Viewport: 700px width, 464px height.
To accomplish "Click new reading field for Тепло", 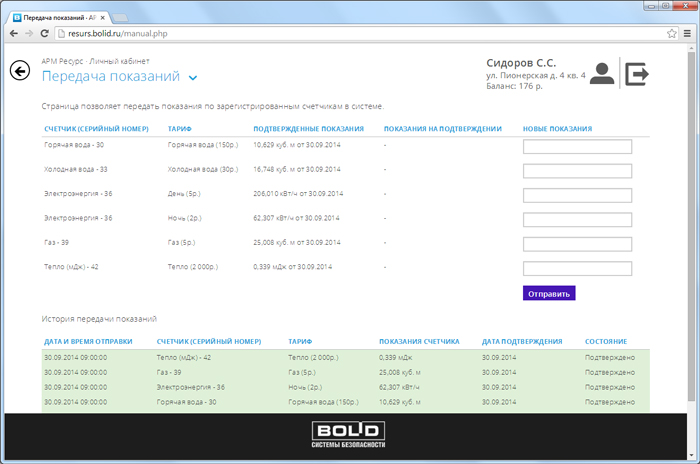I will pos(577,268).
